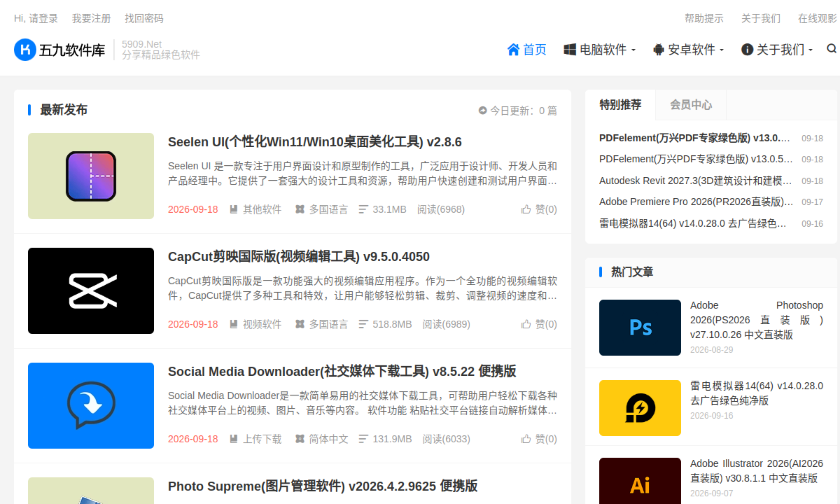Open Social Media Downloader v8.5.22 title
This screenshot has width=840, height=504.
coord(342,371)
